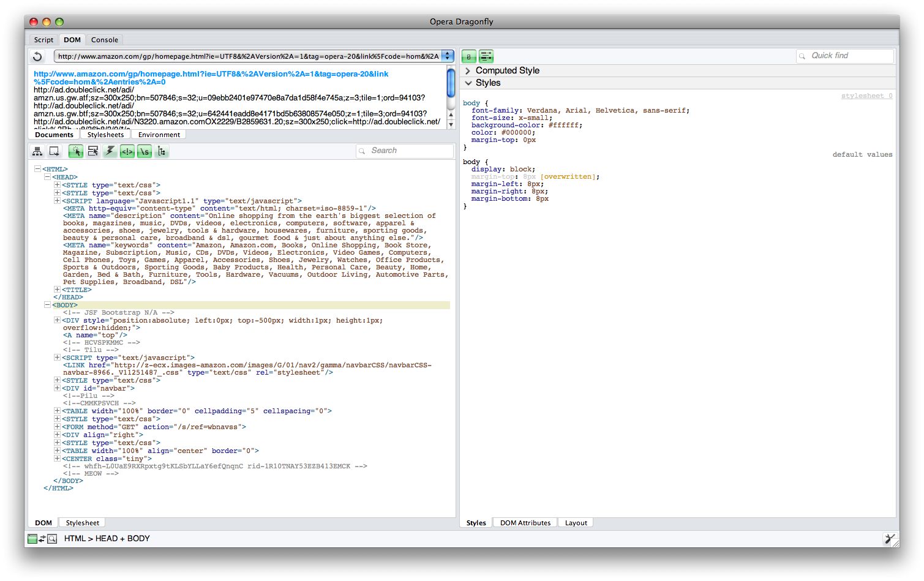924x581 pixels.
Task: Click the lightning event breakpoint icon
Action: click(x=110, y=151)
